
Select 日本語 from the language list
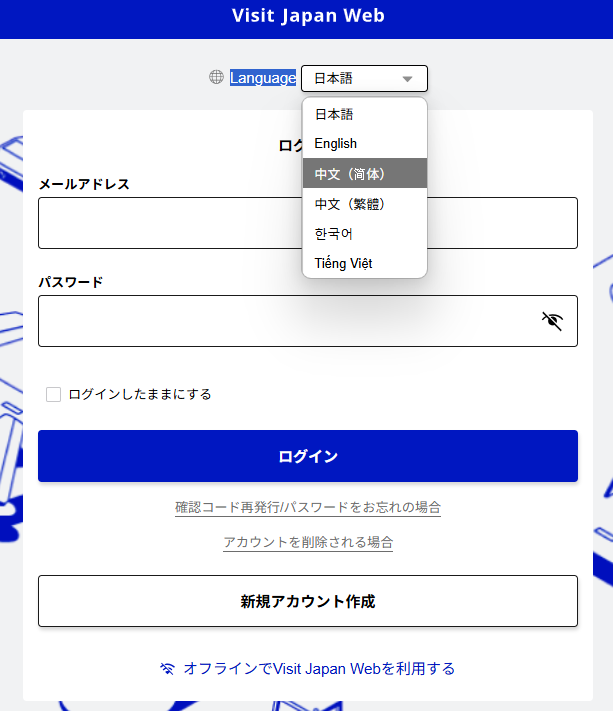[365, 114]
